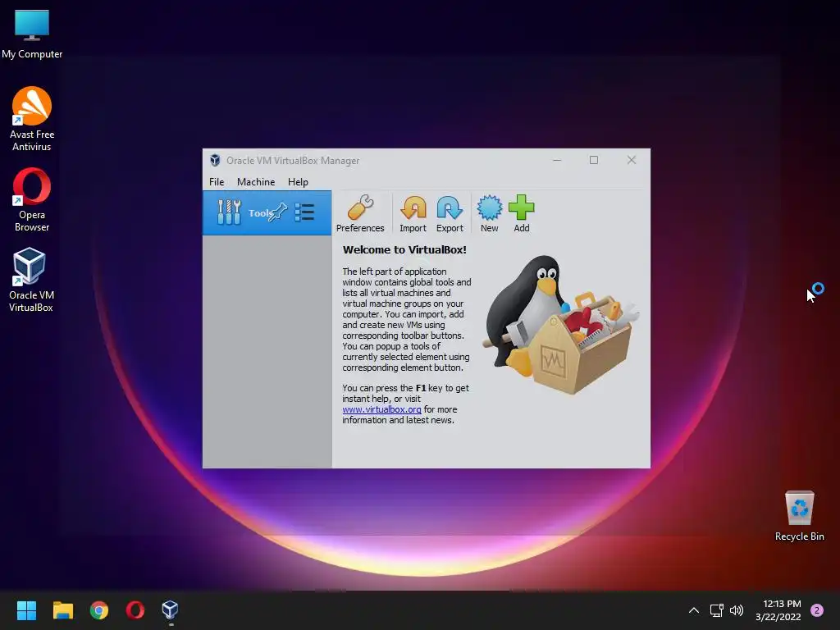Click the penguin toolbox illustration
840x630 pixels.
[561, 325]
